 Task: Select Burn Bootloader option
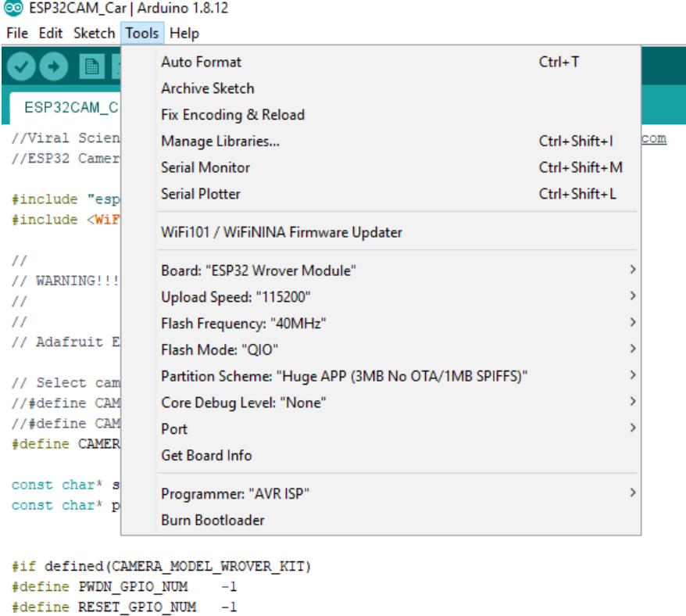[x=213, y=520]
